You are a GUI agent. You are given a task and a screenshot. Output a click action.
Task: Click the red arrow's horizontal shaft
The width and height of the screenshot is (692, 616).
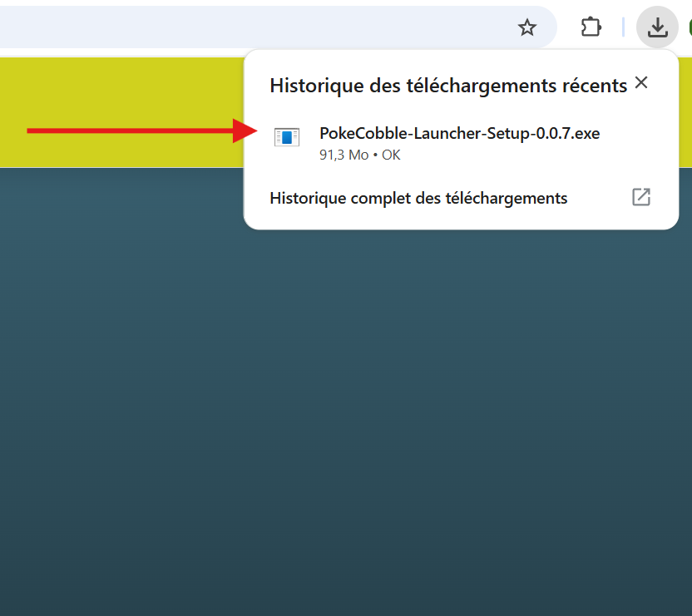click(x=125, y=131)
